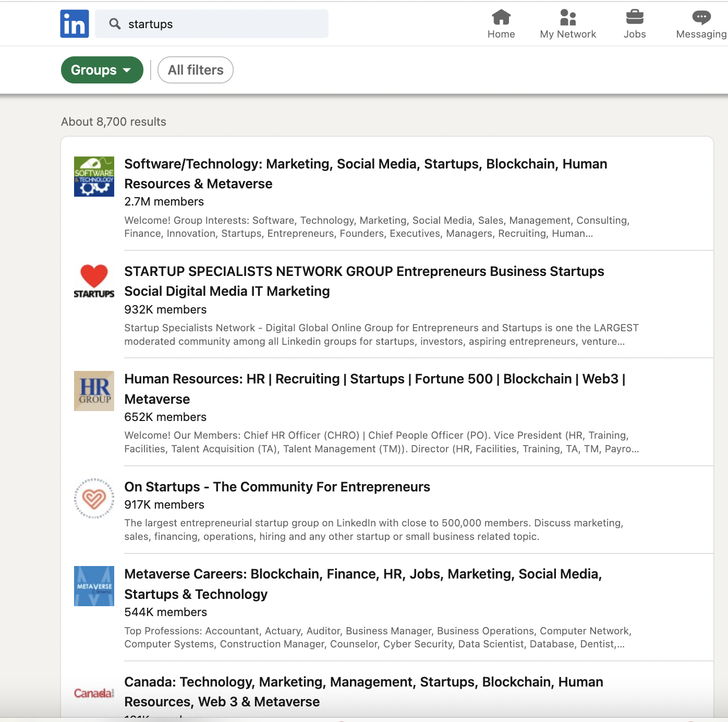728x722 pixels.
Task: Open Software/Technology: Marketing, Social Media group title
Action: tap(366, 174)
